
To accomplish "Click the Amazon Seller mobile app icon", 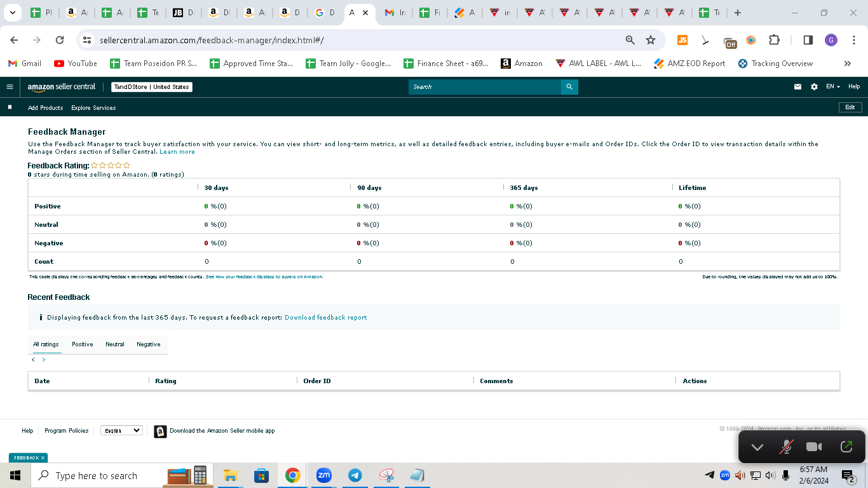I will [160, 431].
